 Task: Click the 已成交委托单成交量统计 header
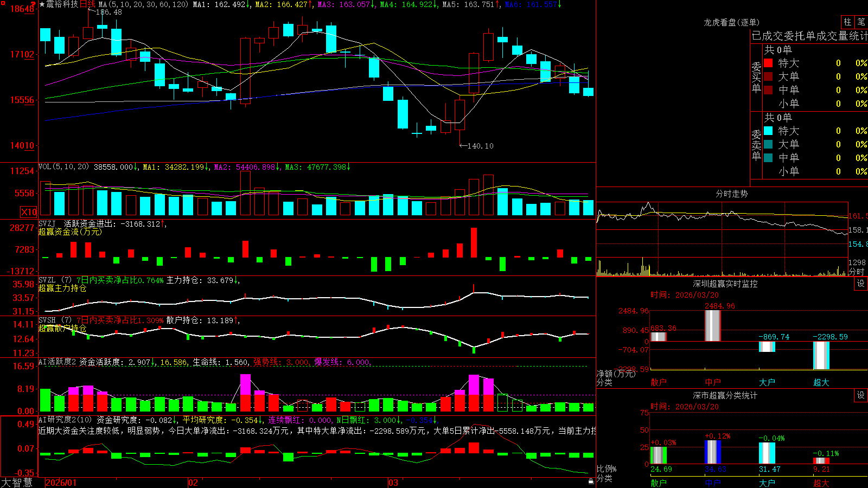pos(809,36)
